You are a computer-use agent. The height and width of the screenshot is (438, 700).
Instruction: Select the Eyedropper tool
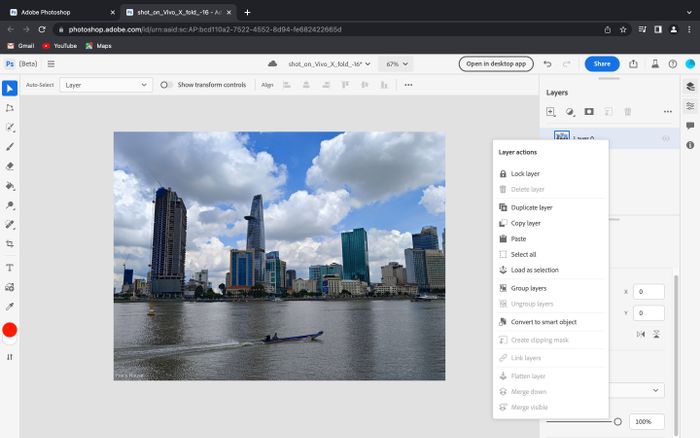pyautogui.click(x=9, y=306)
